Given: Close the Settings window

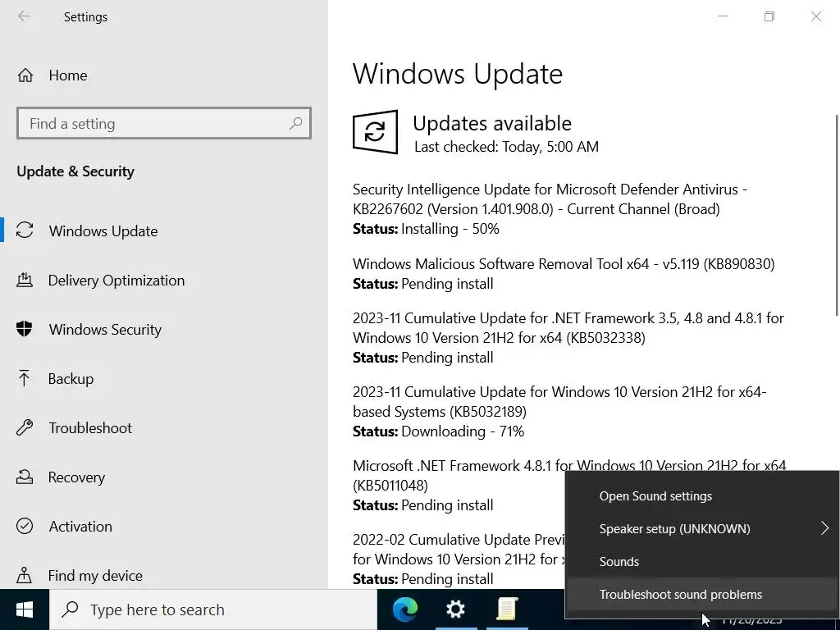Looking at the screenshot, I should [x=816, y=16].
